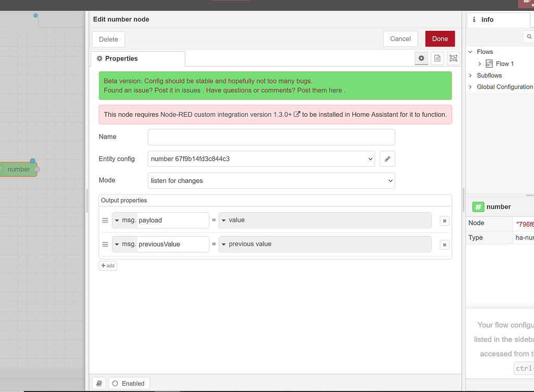Screen dimensions: 534x392
Task: Click the search icon in the info sidebar
Action: click(x=528, y=36)
